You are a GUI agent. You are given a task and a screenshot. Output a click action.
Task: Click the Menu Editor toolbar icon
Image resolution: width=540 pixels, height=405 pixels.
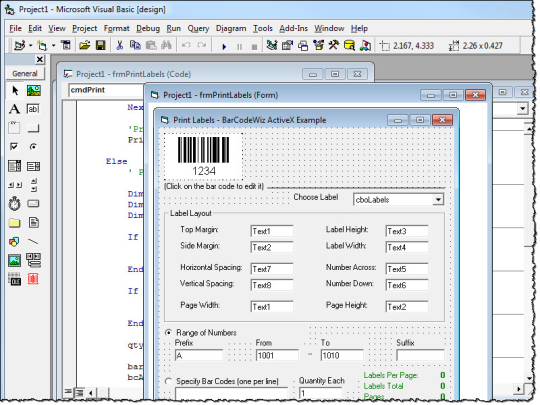pyautogui.click(x=66, y=45)
